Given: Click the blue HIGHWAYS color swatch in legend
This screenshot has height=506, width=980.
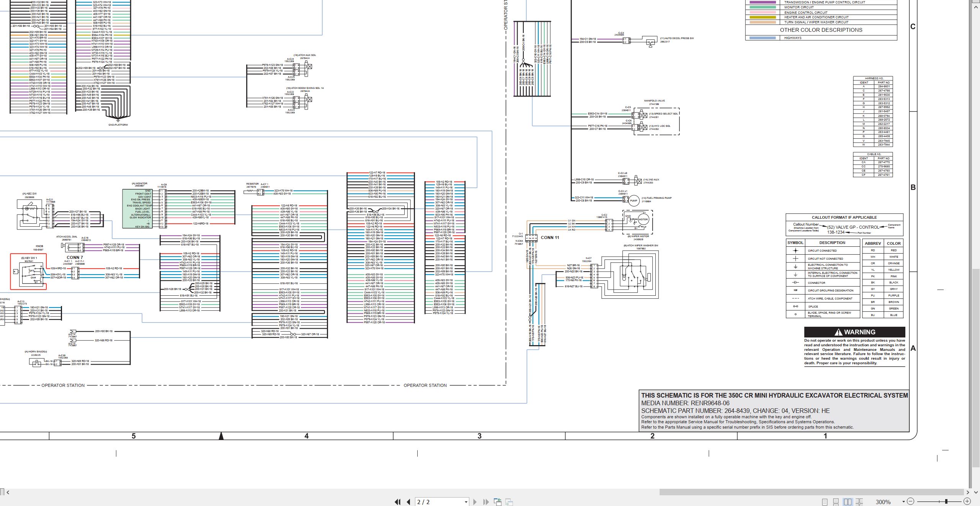Looking at the screenshot, I should pyautogui.click(x=763, y=38).
